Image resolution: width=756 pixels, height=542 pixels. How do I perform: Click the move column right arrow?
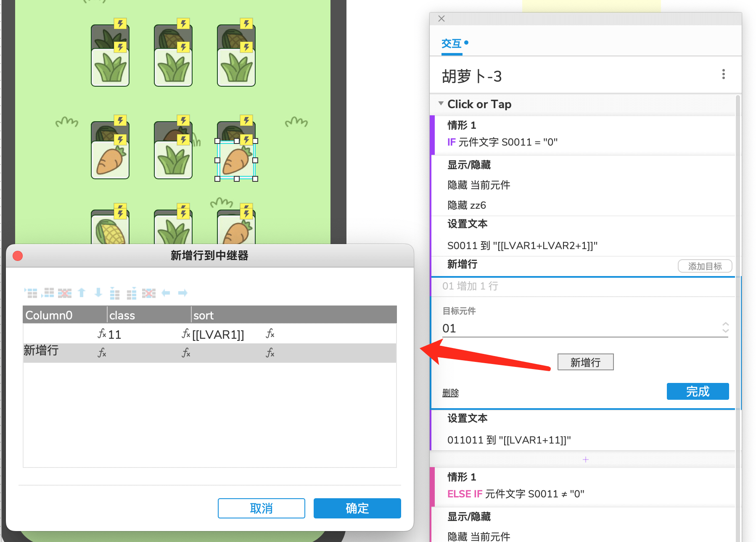tap(182, 293)
